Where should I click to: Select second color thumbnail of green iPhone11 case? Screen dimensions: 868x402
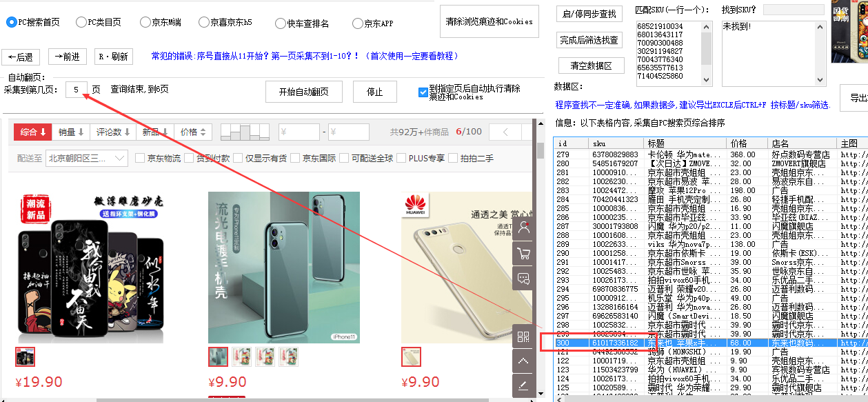coord(242,356)
